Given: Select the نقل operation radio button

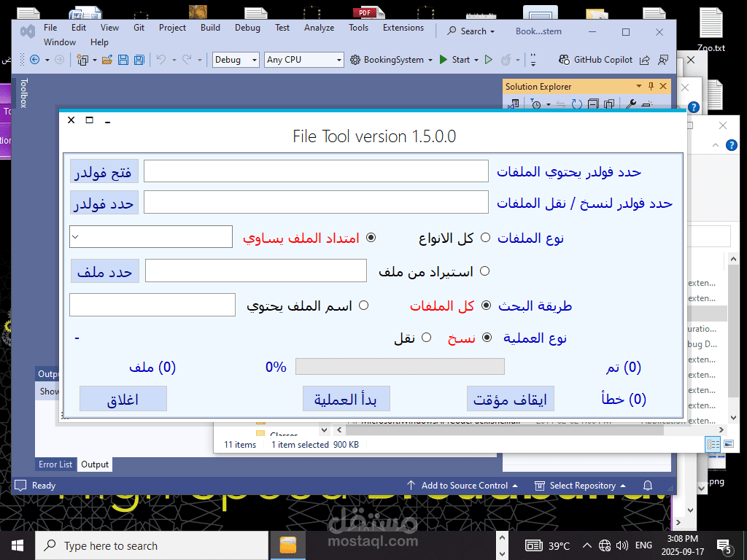Looking at the screenshot, I should click(426, 338).
